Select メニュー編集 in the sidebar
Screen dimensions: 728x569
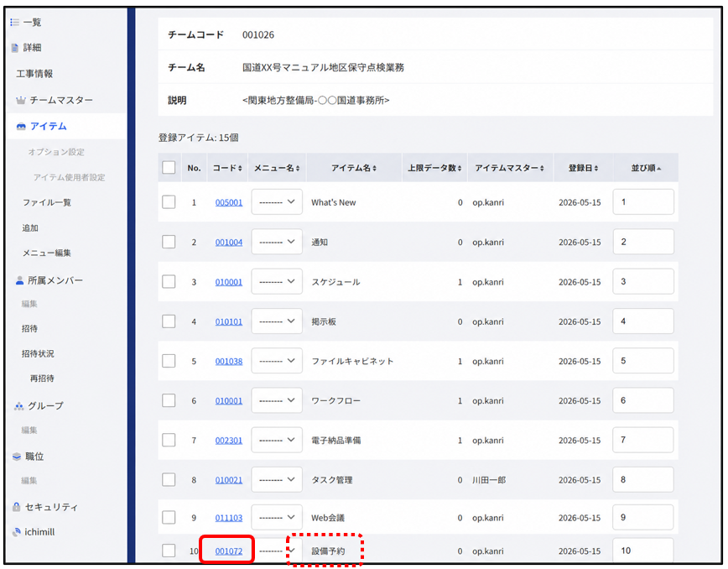point(46,253)
